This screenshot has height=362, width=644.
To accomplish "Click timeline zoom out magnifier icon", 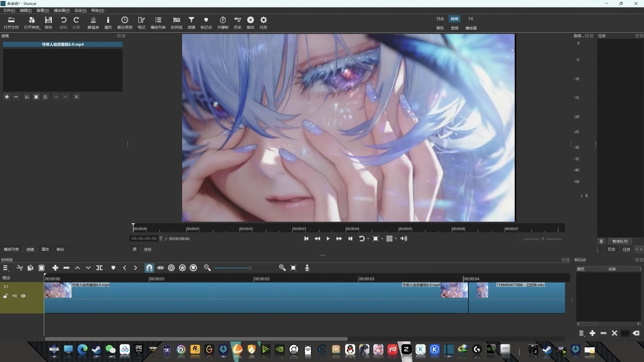I will point(207,268).
